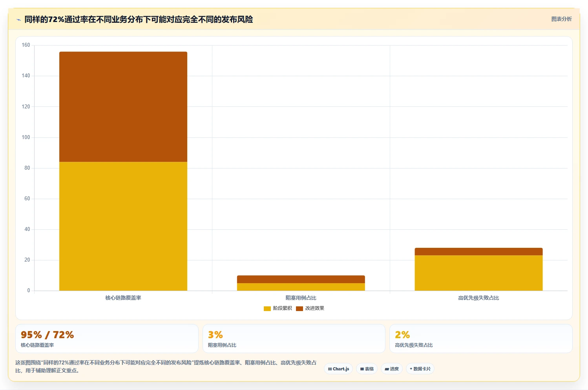Click the brown segment of 核心链路覆盖率 bar
588x390 pixels.
tap(123, 107)
